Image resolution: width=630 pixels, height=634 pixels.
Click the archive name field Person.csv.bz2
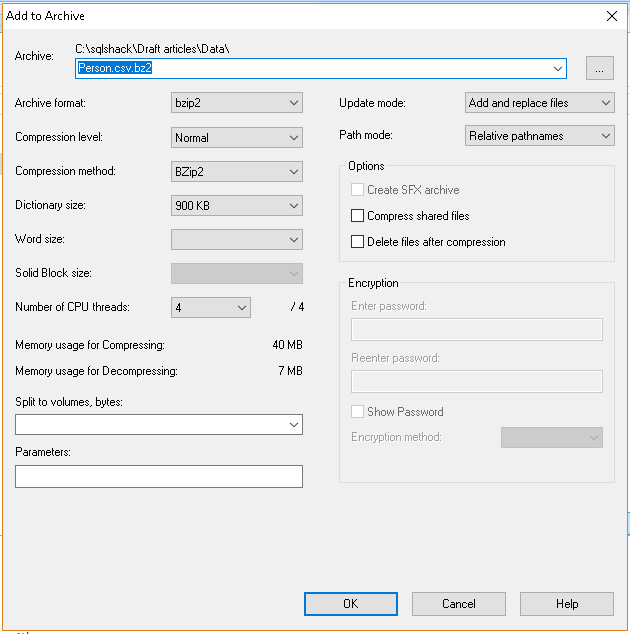point(300,68)
